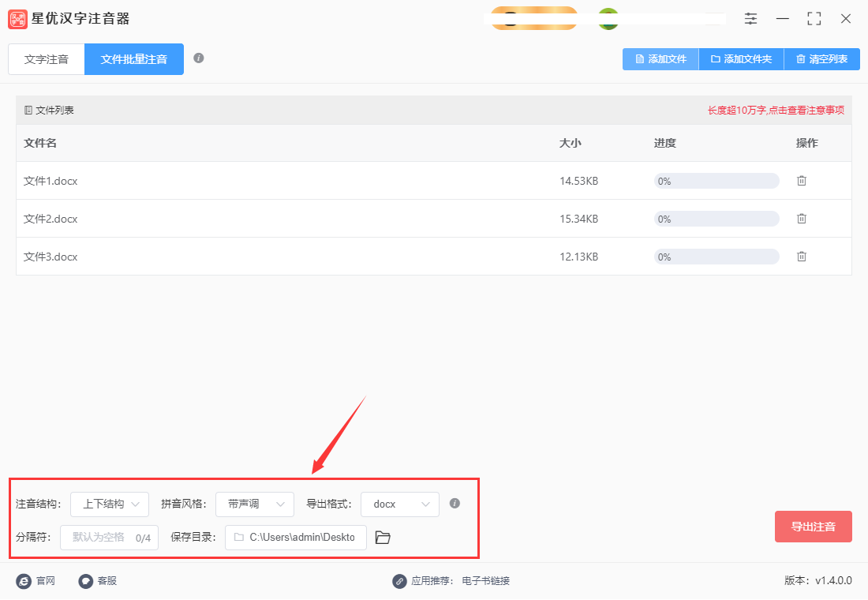The height and width of the screenshot is (600, 868).
Task: Select the 文件1.docx file name
Action: (51, 181)
